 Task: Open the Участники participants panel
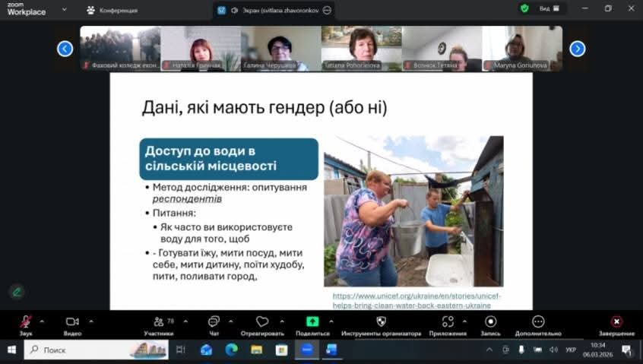159,322
